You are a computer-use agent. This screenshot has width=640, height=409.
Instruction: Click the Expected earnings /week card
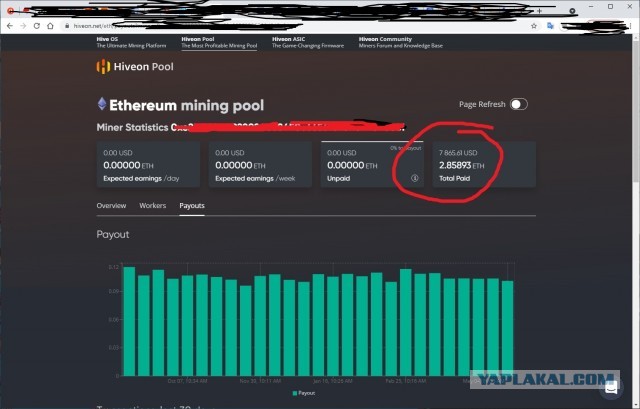260,164
